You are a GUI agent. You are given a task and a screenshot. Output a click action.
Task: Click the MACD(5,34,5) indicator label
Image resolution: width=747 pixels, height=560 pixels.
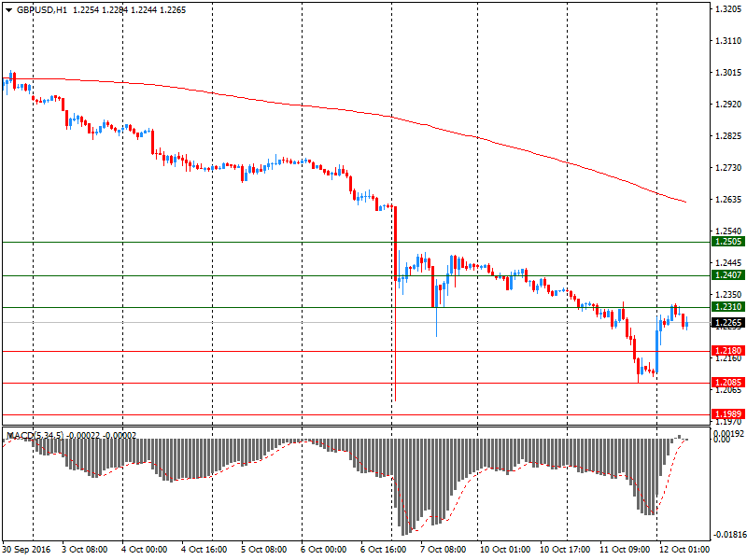[x=35, y=436]
